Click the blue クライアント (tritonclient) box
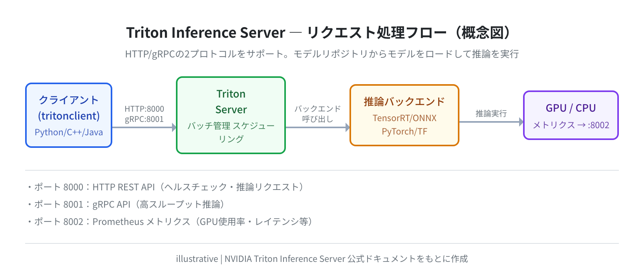The height and width of the screenshot is (280, 644). (69, 115)
